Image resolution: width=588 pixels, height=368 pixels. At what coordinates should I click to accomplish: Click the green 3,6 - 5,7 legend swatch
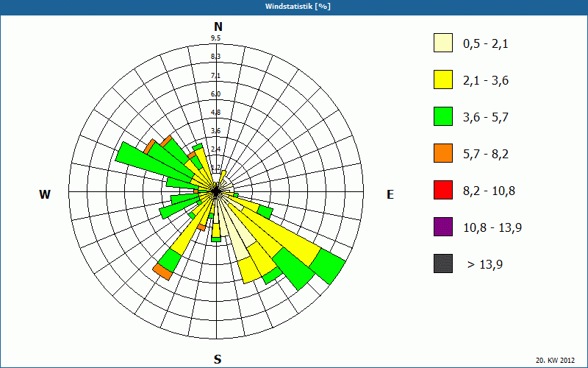click(x=443, y=116)
